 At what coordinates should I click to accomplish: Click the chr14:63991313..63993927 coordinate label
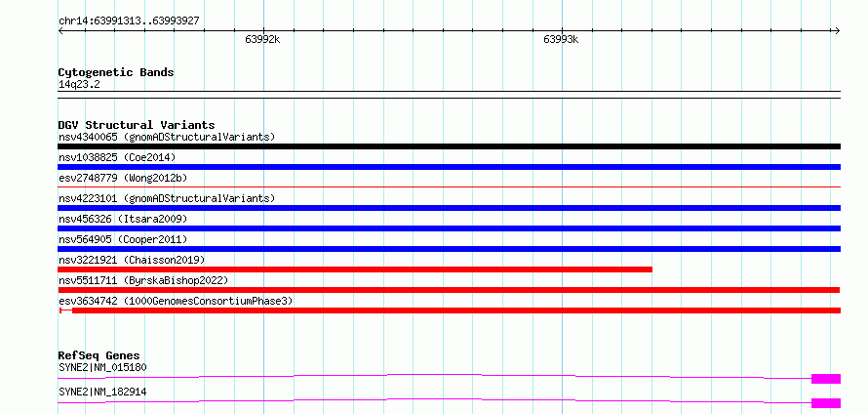coord(129,21)
